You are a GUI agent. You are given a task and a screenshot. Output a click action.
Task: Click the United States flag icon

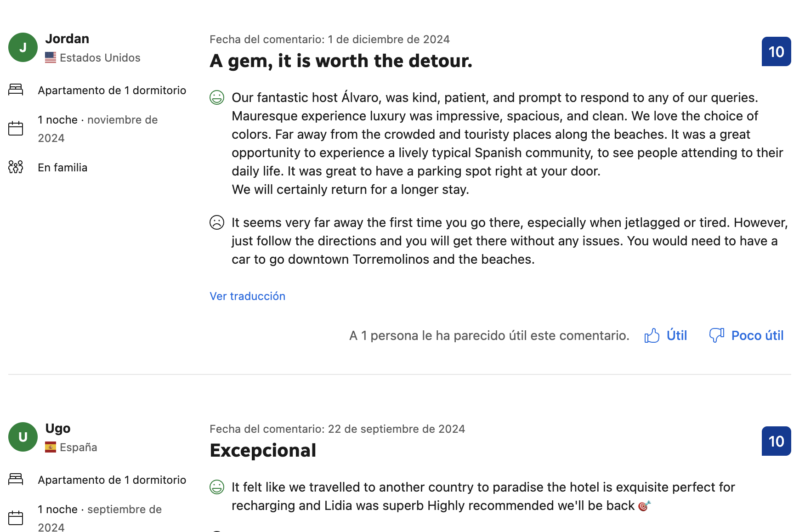click(x=51, y=58)
